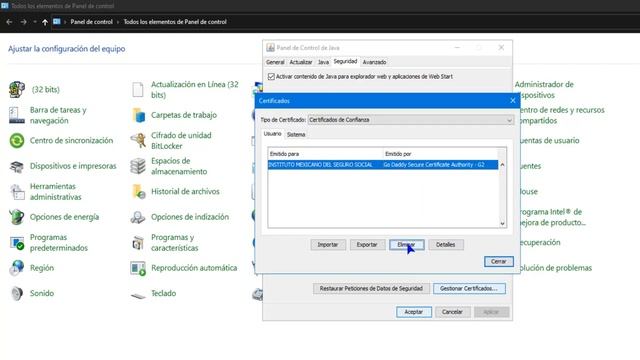Open Programas y características icon

138,242
